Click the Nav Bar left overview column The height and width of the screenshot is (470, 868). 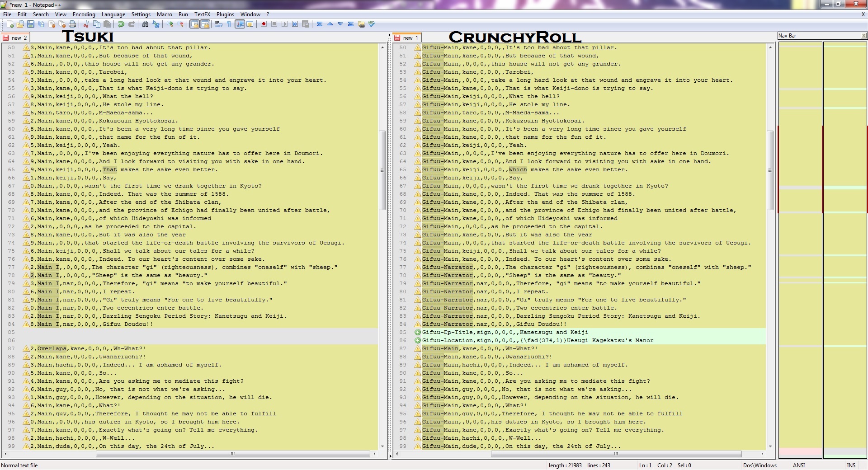[800, 250]
